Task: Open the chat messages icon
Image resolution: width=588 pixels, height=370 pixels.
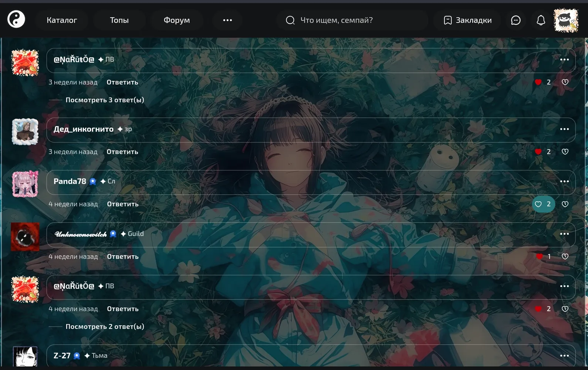Action: (516, 20)
